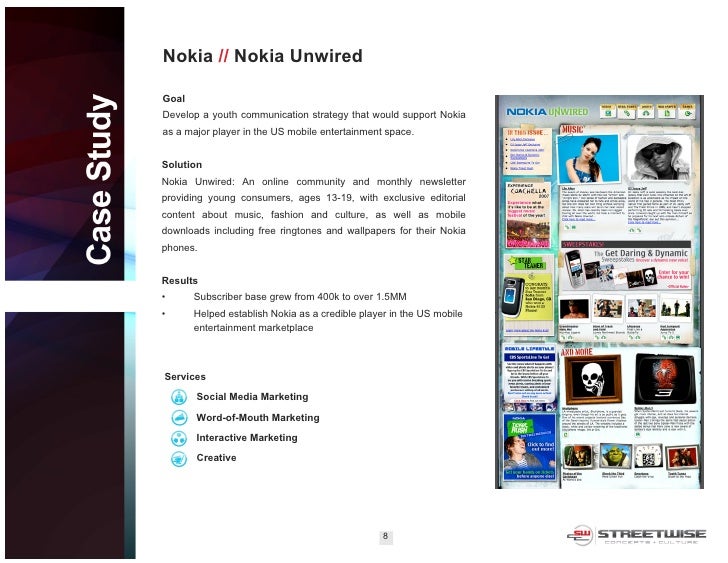728x563 pixels.
Task: Click 'Get Daring & Dynamic' sweepstakes banner
Action: coord(625,269)
